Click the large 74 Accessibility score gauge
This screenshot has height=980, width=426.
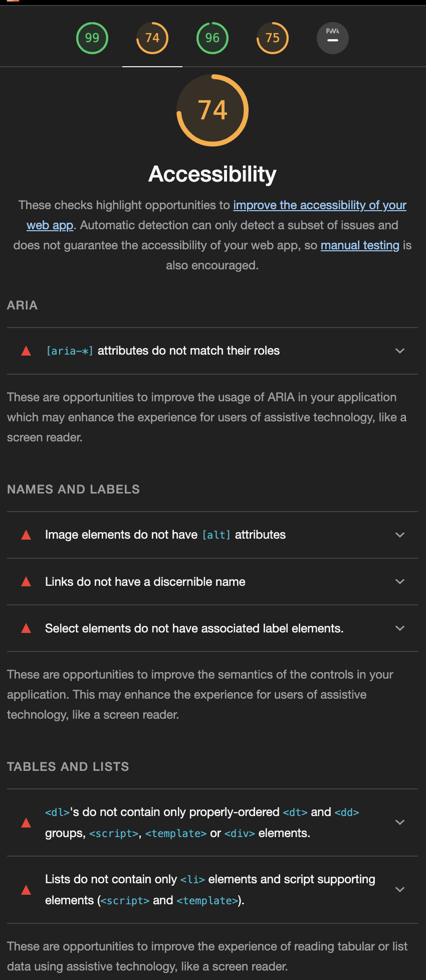point(212,110)
